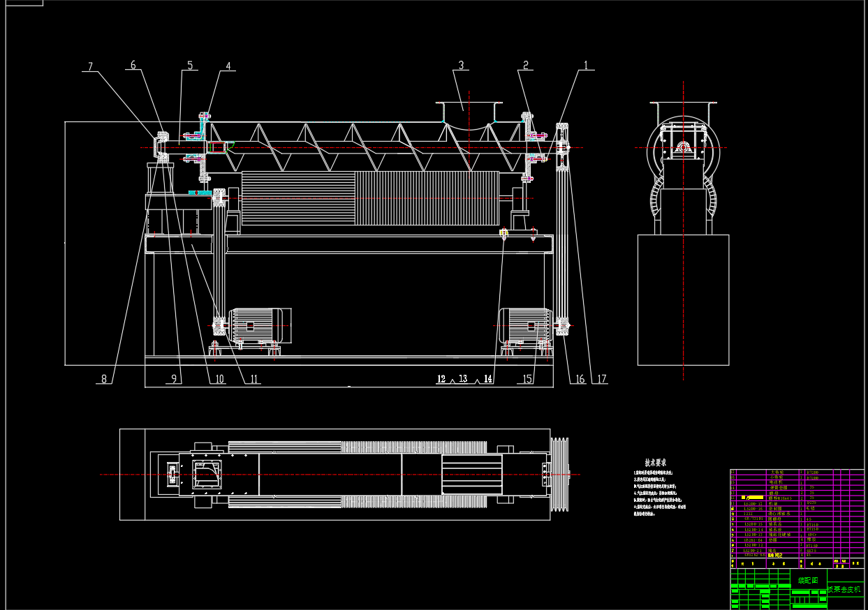
Task: Click part callout number 14
Action: [487, 378]
